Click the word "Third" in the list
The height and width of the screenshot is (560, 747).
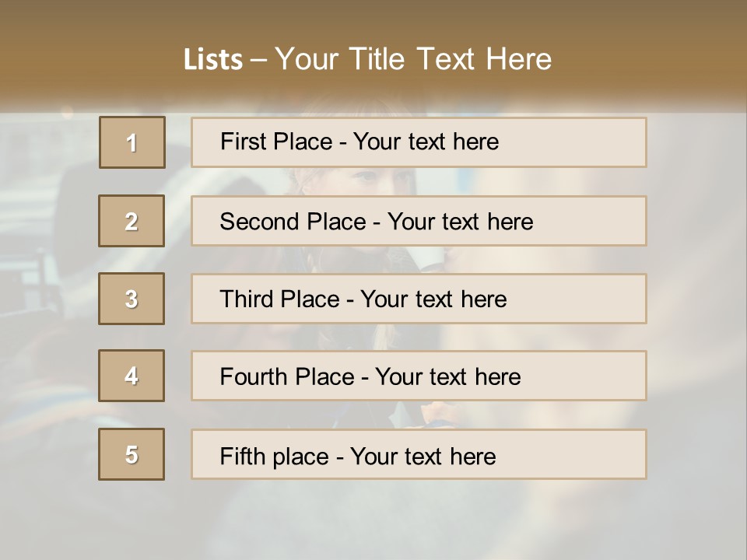point(249,299)
